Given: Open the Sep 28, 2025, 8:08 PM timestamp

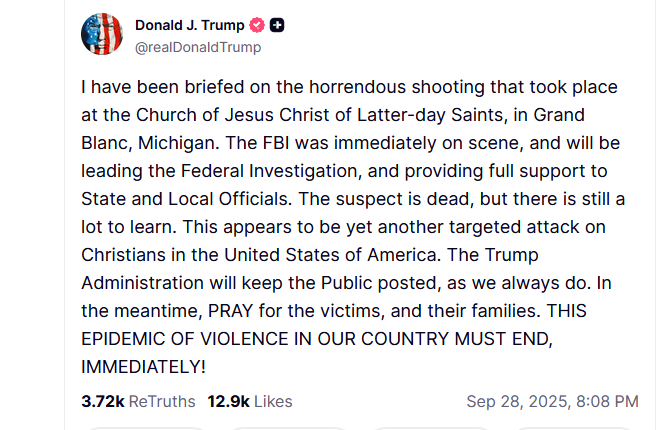Looking at the screenshot, I should tap(552, 401).
